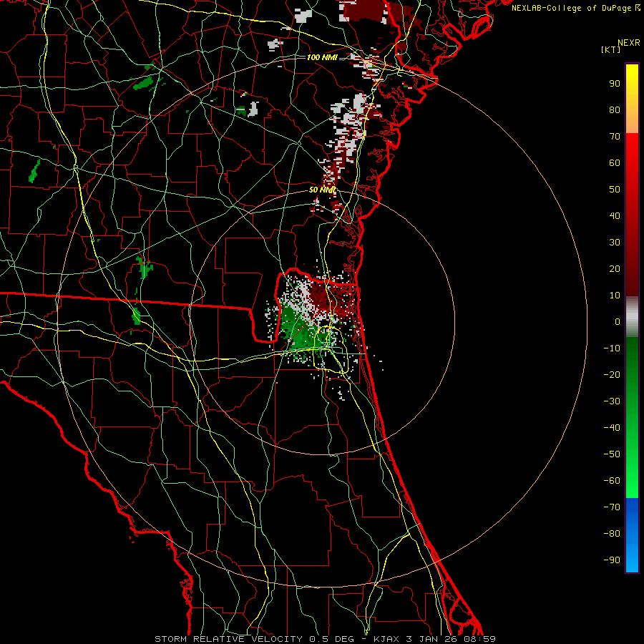
Task: Click the -20 value on the velocity scale
Action: [612, 374]
